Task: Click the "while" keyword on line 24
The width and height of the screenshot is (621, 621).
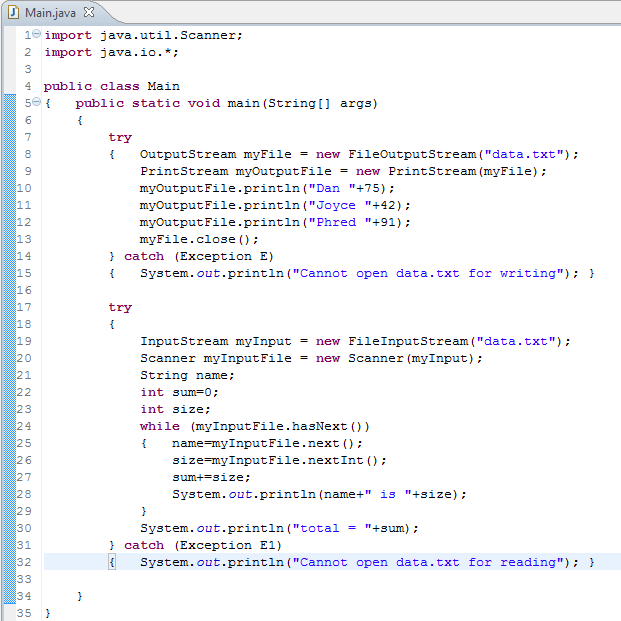Action: coord(160,426)
